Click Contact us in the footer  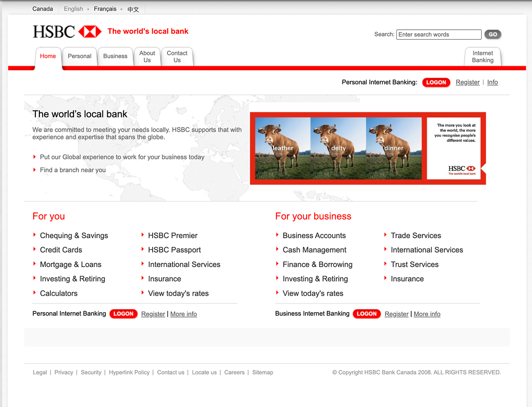pos(171,372)
